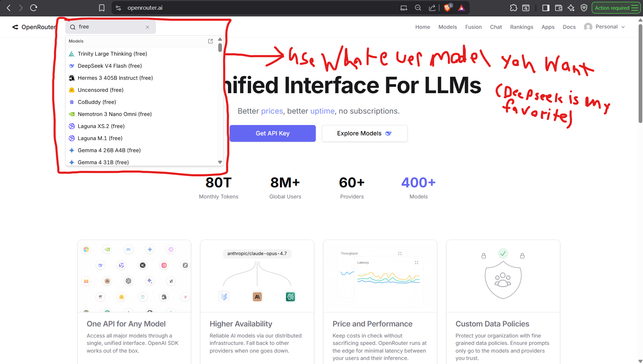Select Hermes 3 405B Instruct (free)
Viewport: 643px width, 364px height.
click(x=141, y=78)
